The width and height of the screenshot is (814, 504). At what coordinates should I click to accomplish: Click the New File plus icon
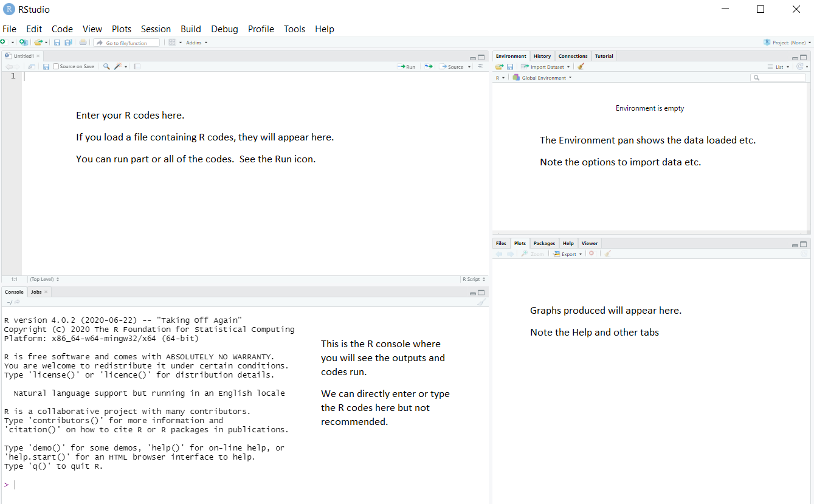[3, 43]
